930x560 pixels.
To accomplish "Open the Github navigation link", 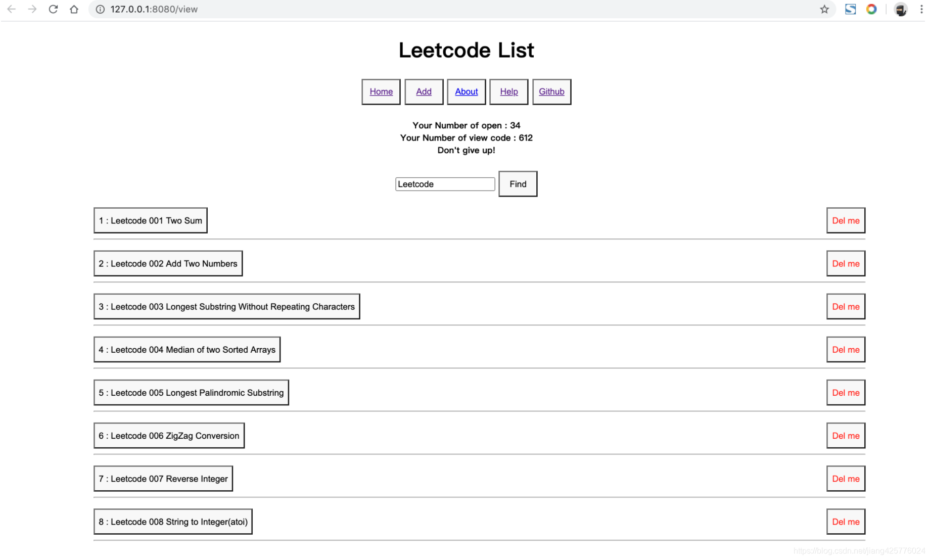I will click(551, 91).
